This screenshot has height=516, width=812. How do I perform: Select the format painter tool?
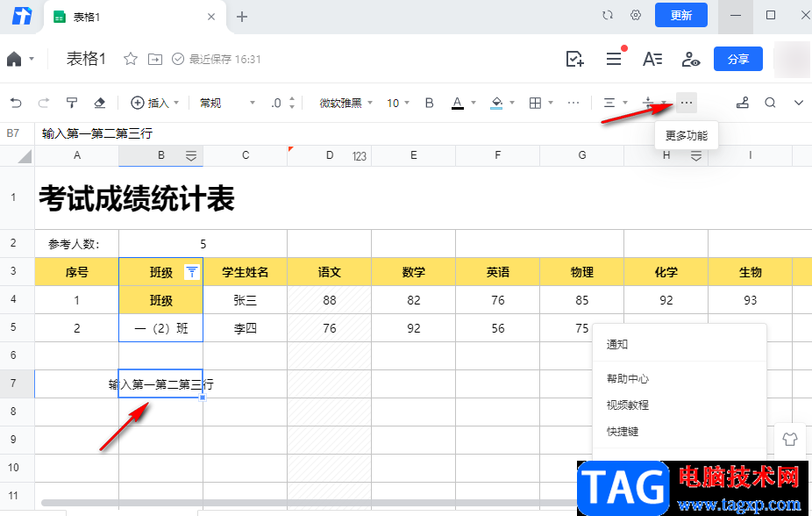(x=71, y=103)
